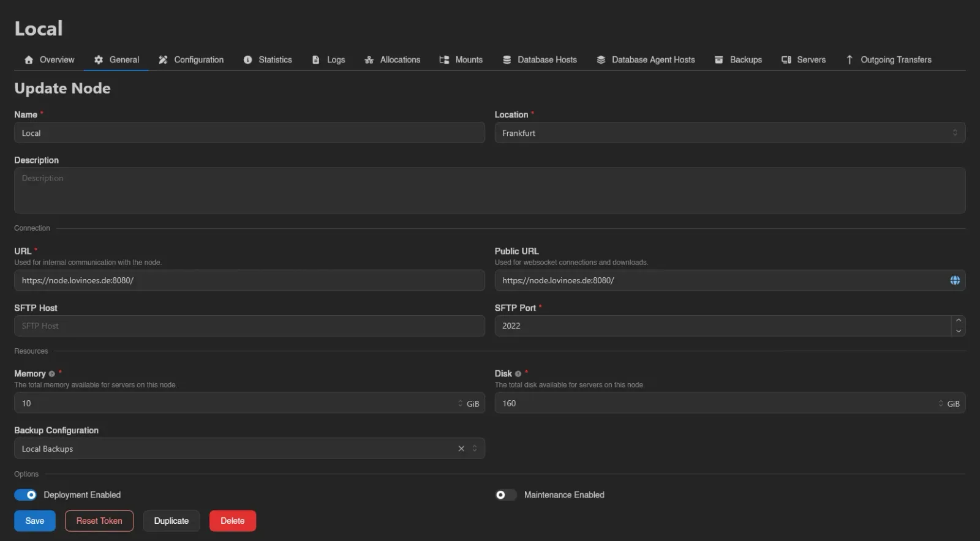980x541 pixels.
Task: Click the Name input field
Action: [249, 133]
